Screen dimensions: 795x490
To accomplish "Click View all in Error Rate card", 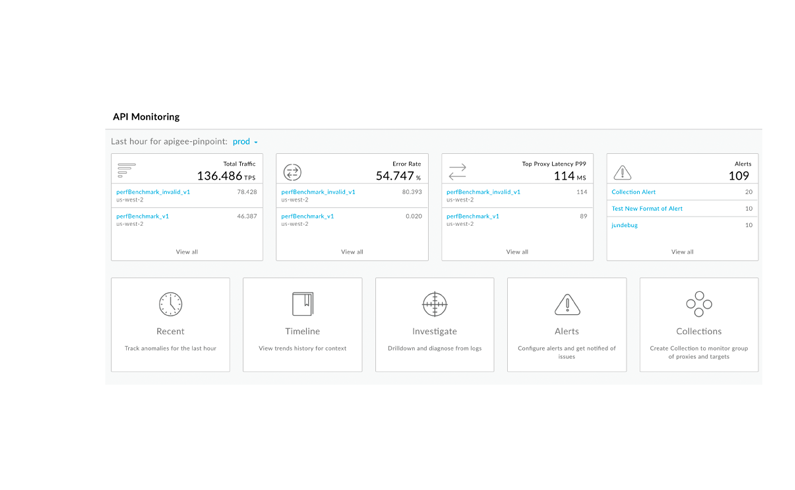I will [x=352, y=252].
